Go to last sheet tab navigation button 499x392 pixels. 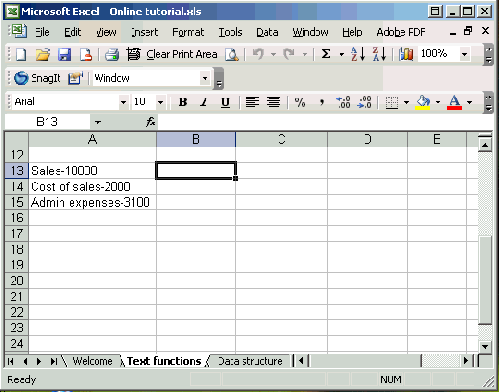click(54, 361)
